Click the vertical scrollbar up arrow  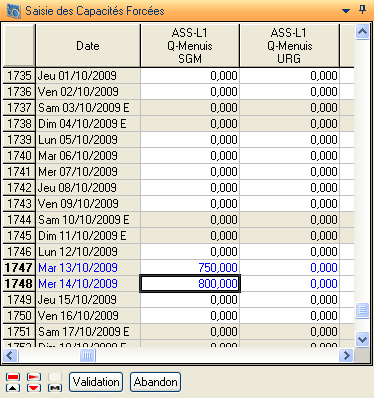[x=362, y=32]
